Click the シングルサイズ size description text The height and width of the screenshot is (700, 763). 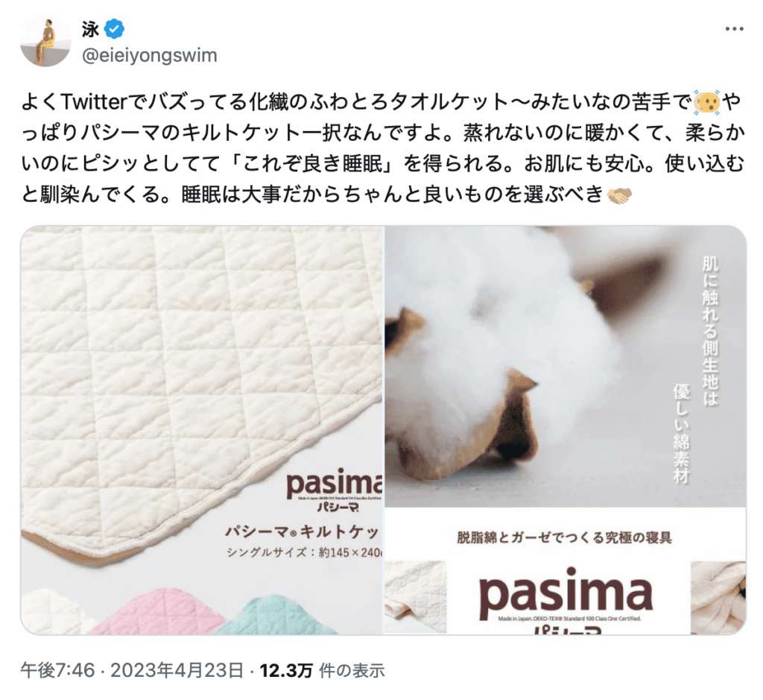tap(305, 553)
